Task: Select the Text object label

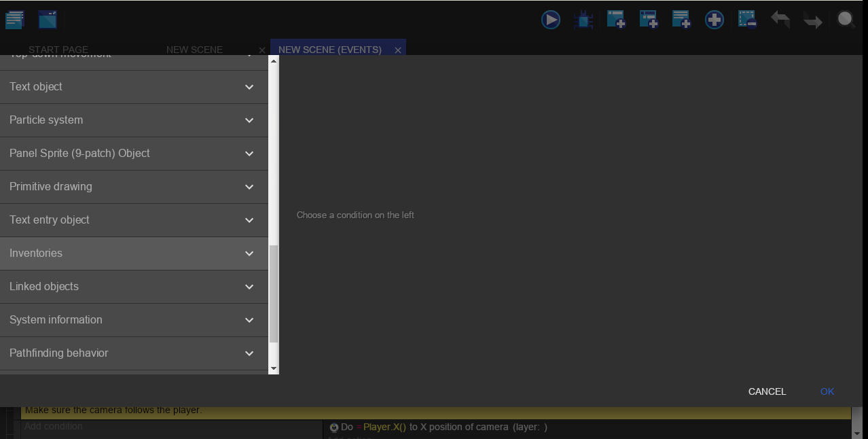Action: [36, 87]
